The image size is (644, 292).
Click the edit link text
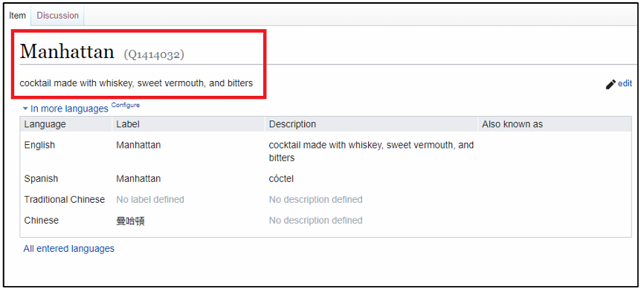pos(625,84)
